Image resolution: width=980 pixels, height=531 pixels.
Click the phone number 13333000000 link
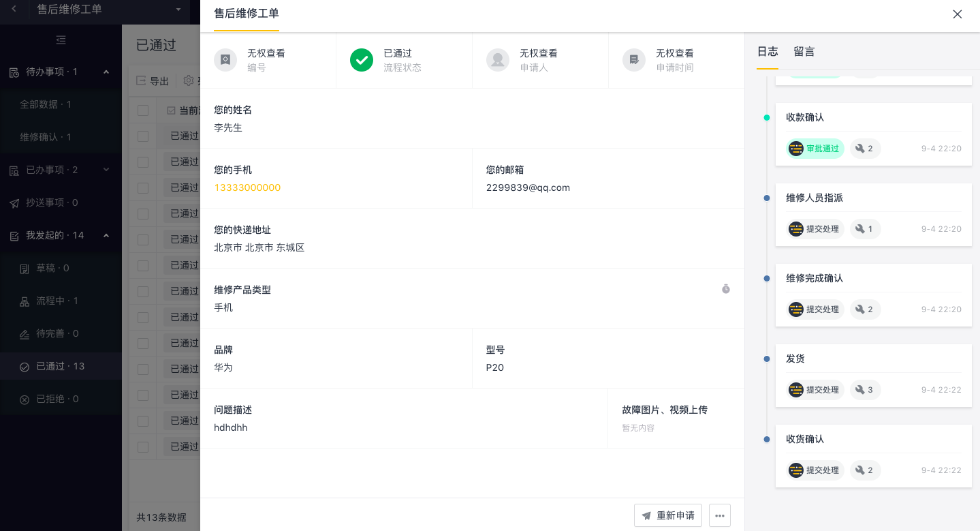click(247, 187)
